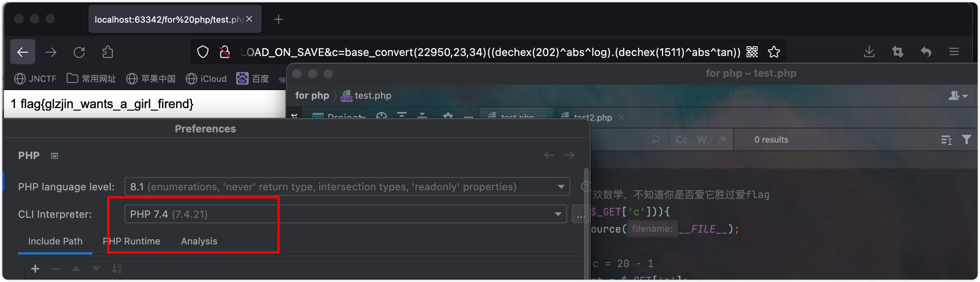The width and height of the screenshot is (980, 282).
Task: Expand the PHP language level dropdown
Action: point(561,187)
